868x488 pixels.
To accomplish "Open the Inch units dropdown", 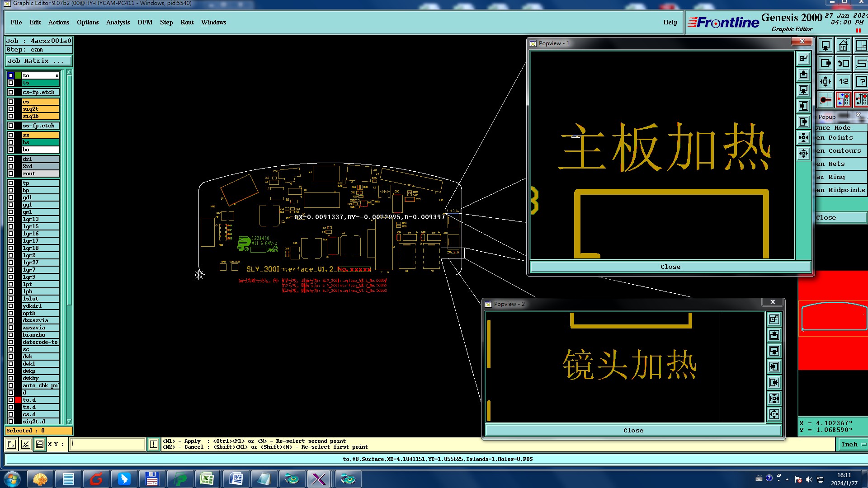I will click(852, 445).
